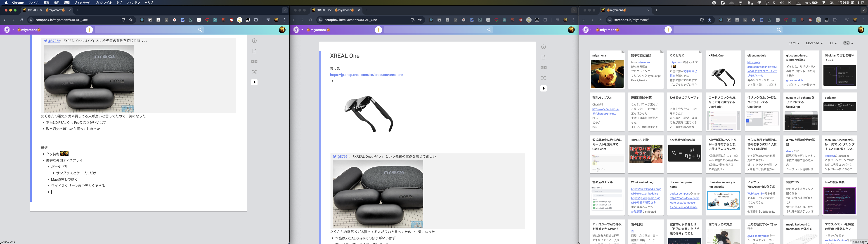The height and width of the screenshot is (244, 868).
Task: Expand the All filter dropdown
Action: pyautogui.click(x=833, y=43)
